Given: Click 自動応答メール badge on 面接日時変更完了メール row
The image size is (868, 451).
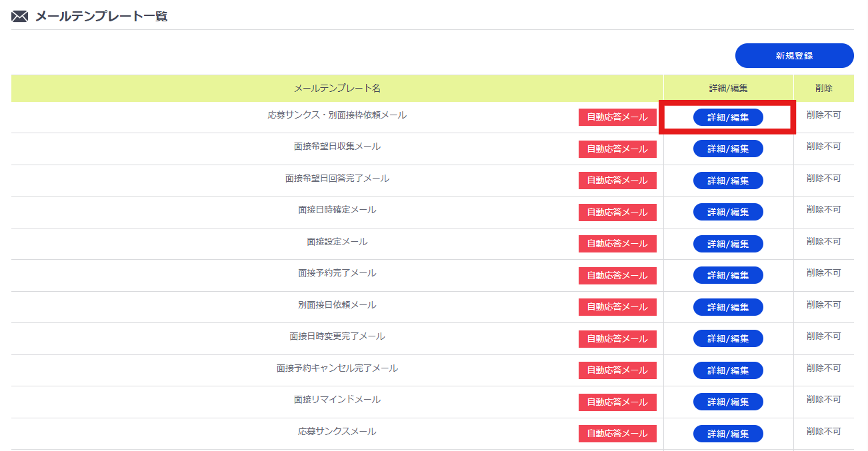Looking at the screenshot, I should [617, 338].
